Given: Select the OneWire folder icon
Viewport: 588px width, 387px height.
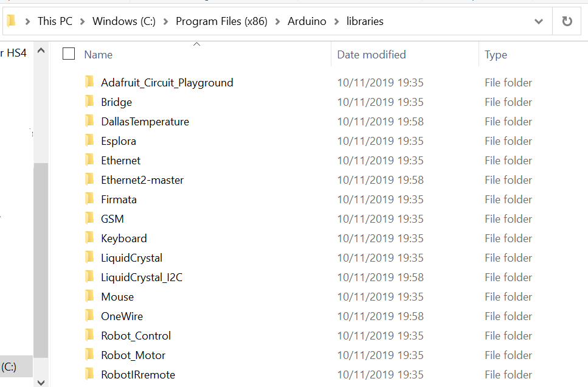Looking at the screenshot, I should coord(89,316).
